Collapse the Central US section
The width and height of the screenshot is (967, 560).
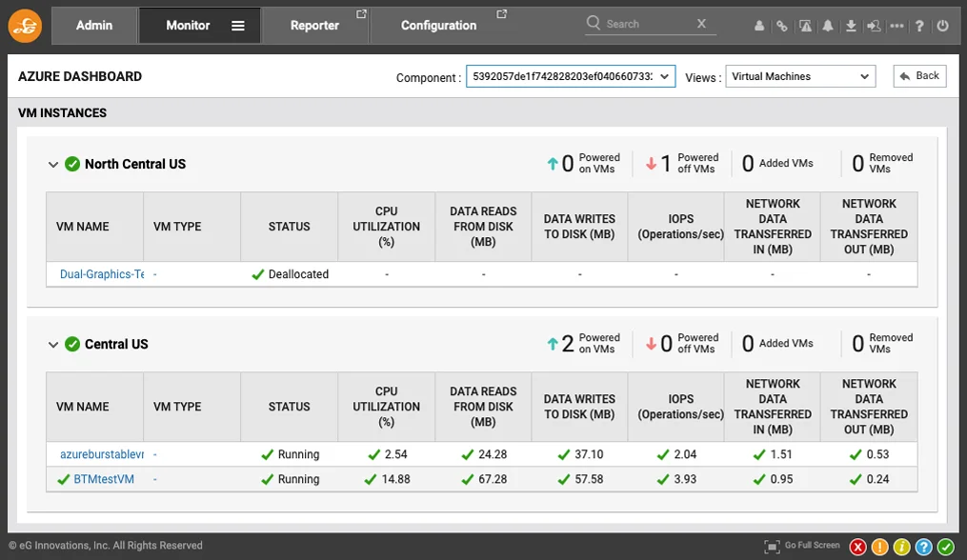click(x=53, y=345)
